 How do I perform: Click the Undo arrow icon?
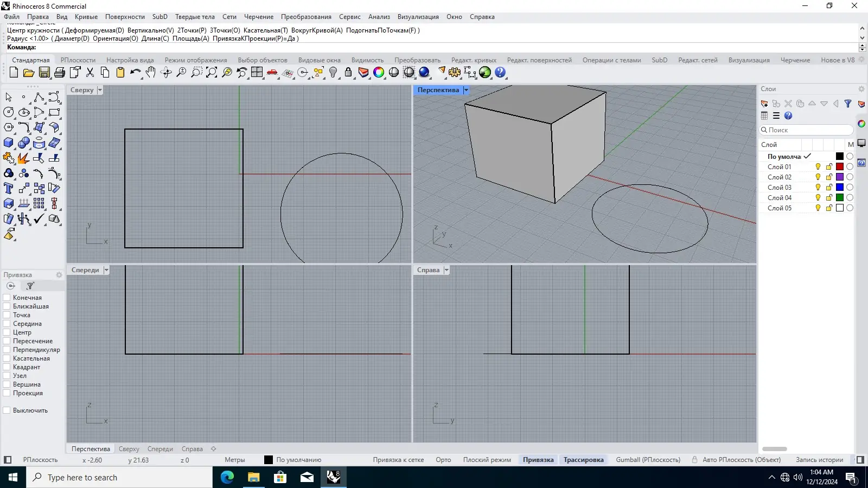[135, 73]
